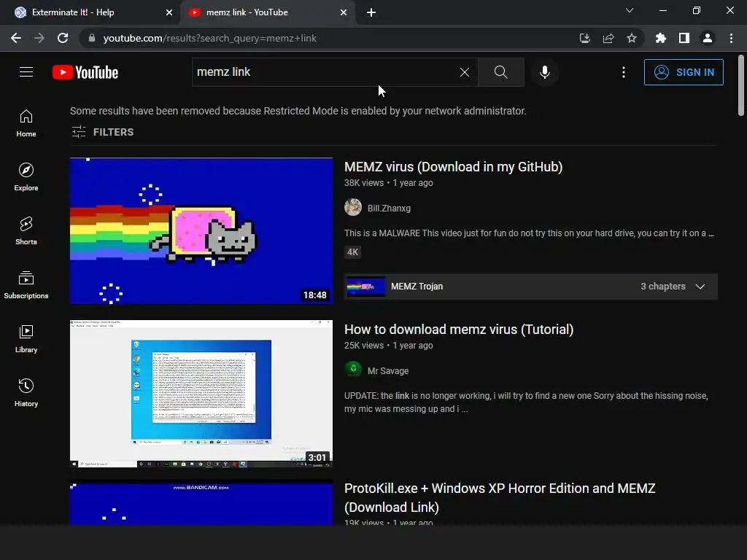
Task: Clear the search box with the X icon
Action: pyautogui.click(x=465, y=72)
